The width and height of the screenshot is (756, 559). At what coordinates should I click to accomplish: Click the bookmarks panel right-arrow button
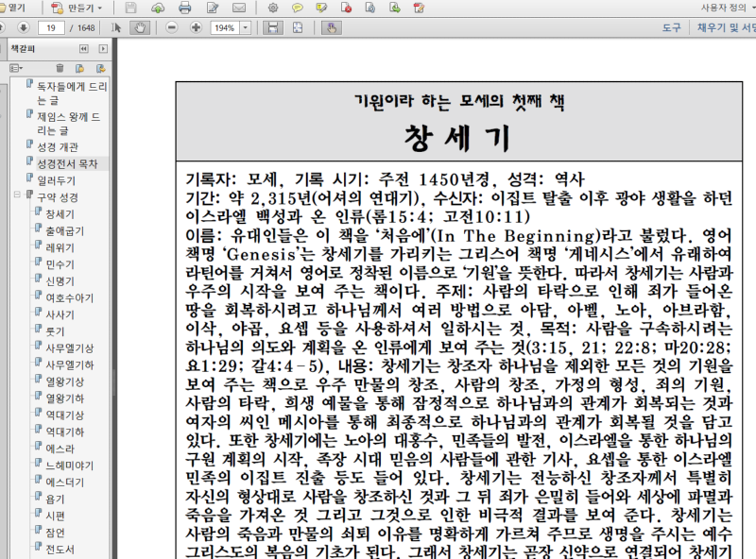point(103,49)
